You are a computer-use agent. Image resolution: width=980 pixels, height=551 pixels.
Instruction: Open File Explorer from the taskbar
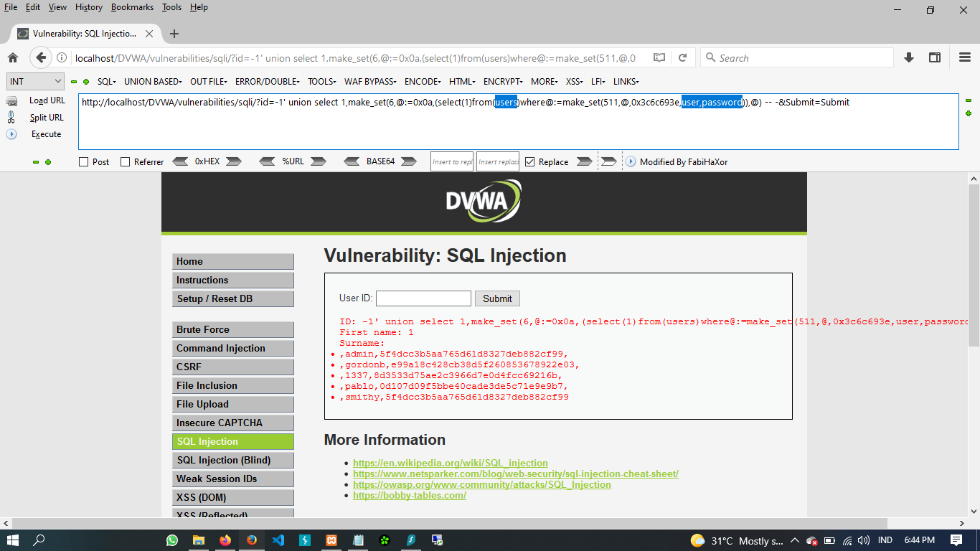pos(199,540)
